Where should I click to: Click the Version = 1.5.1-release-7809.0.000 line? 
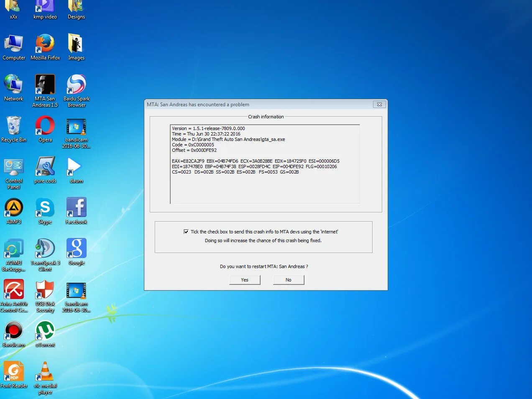(208, 128)
